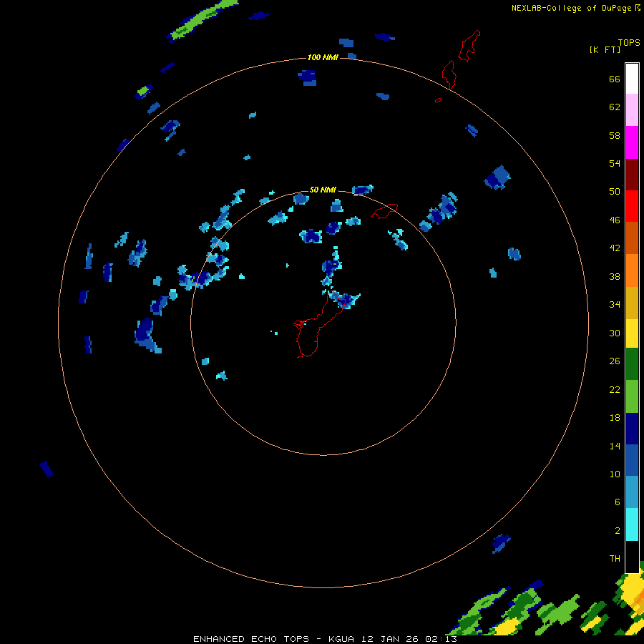
Task: Select the light pink band beside 62
Action: click(x=632, y=109)
